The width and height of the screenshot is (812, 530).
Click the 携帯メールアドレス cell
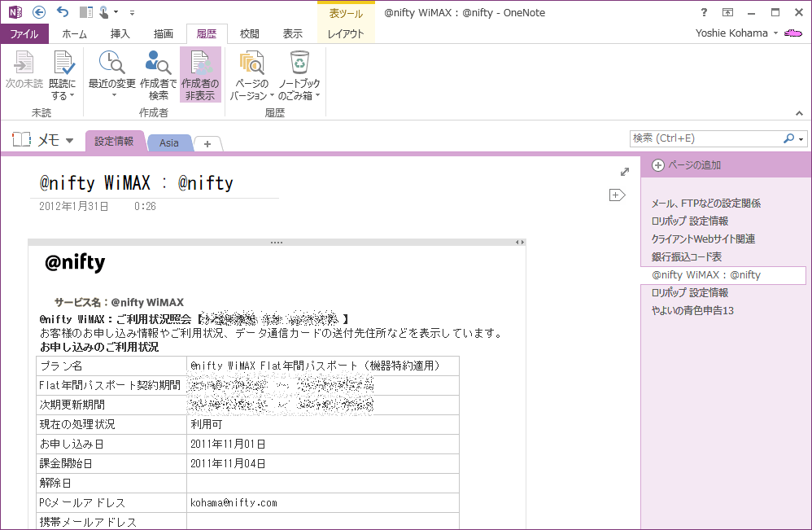point(111,522)
